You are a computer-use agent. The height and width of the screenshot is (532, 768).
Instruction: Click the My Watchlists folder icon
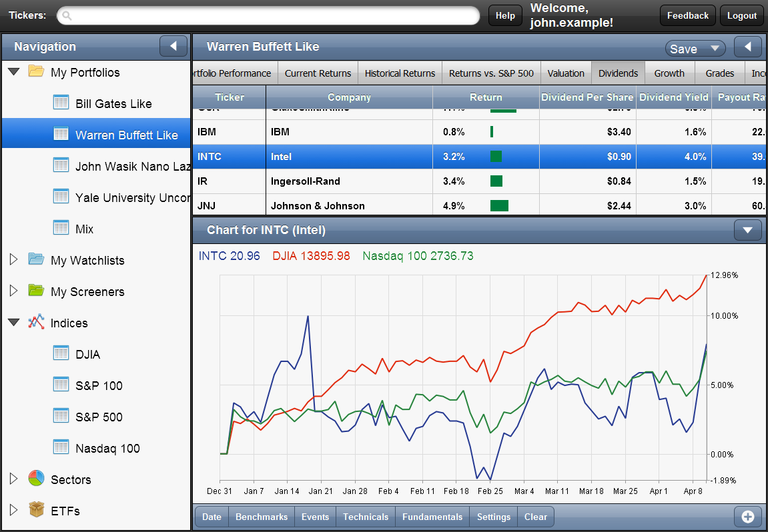pos(36,259)
